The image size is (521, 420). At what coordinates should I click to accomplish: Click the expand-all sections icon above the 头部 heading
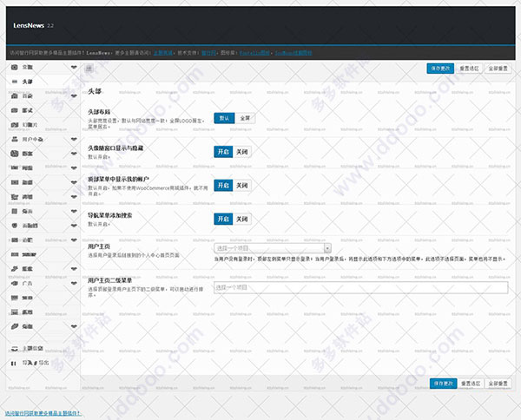89,69
